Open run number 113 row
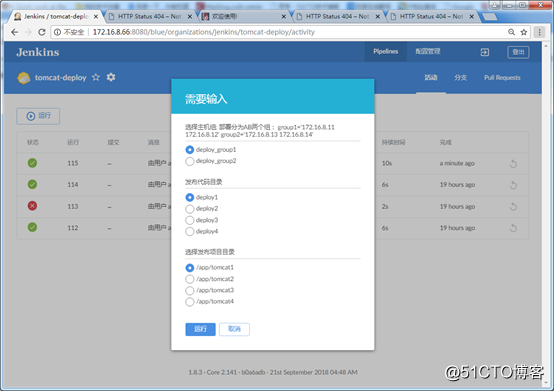The width and height of the screenshot is (554, 391). tap(273, 206)
